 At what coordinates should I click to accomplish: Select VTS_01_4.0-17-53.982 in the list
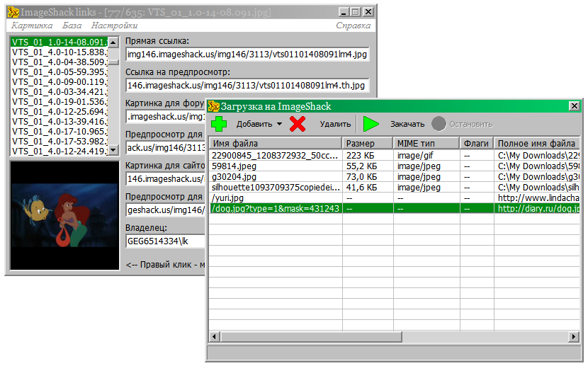60,141
